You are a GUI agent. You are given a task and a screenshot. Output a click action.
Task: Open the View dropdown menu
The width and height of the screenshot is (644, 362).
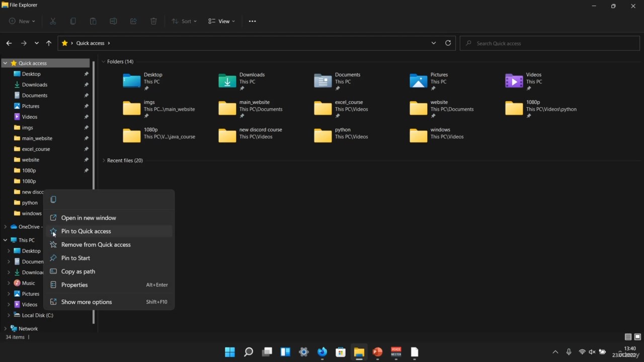221,21
